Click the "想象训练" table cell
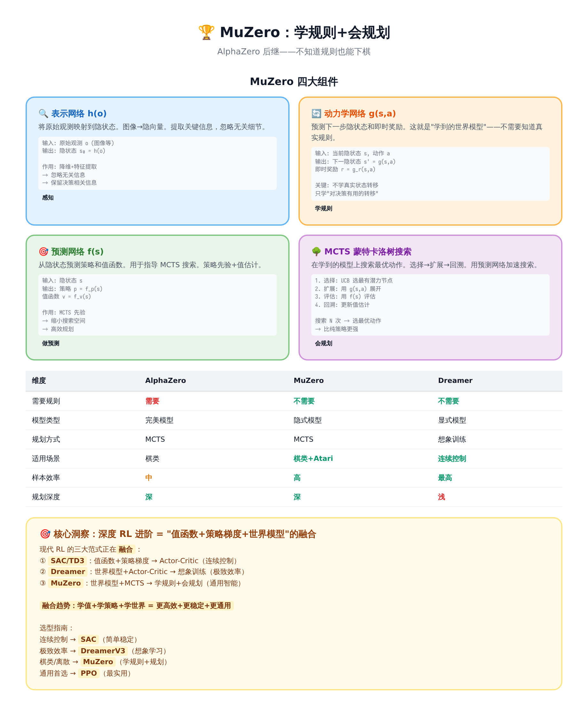Viewport: 588px width, 714px height. point(452,439)
